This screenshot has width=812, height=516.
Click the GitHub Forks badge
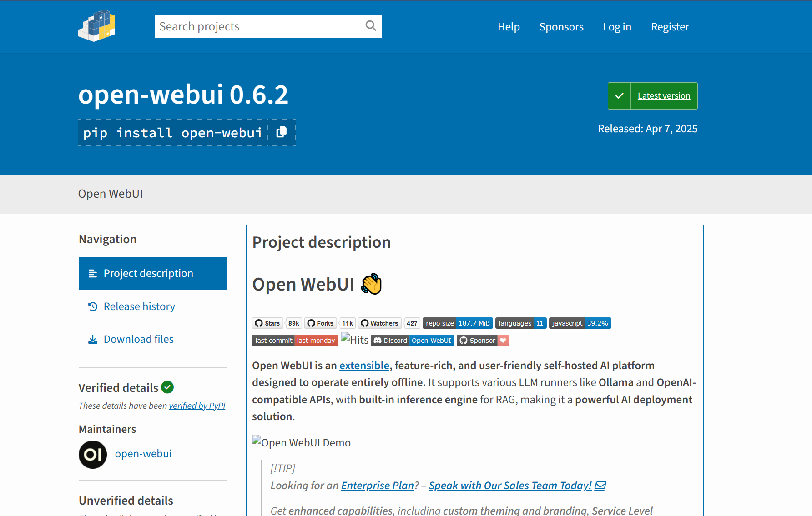pyautogui.click(x=321, y=323)
